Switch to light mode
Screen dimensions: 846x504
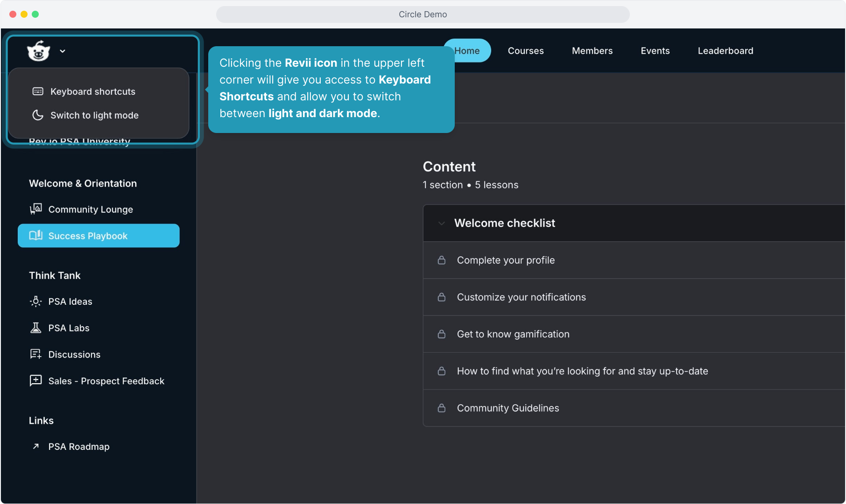[94, 115]
